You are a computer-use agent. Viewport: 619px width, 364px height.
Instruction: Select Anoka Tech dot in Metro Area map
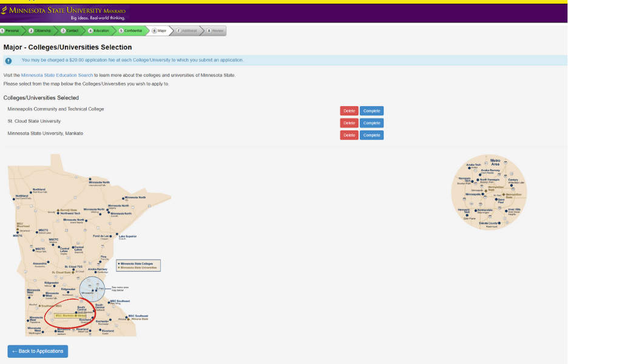point(469,168)
